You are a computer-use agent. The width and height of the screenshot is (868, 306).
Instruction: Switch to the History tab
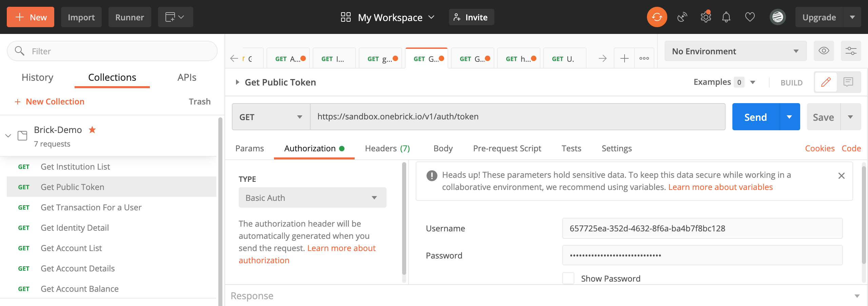pyautogui.click(x=37, y=77)
